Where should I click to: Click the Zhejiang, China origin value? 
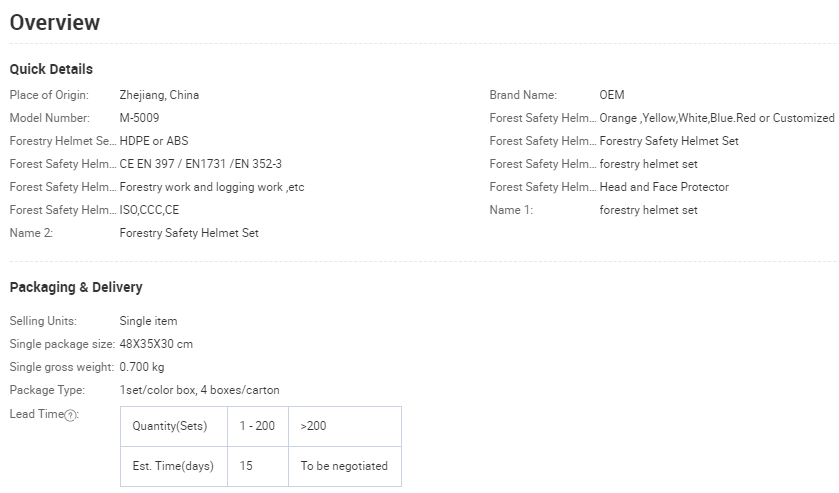tap(159, 95)
